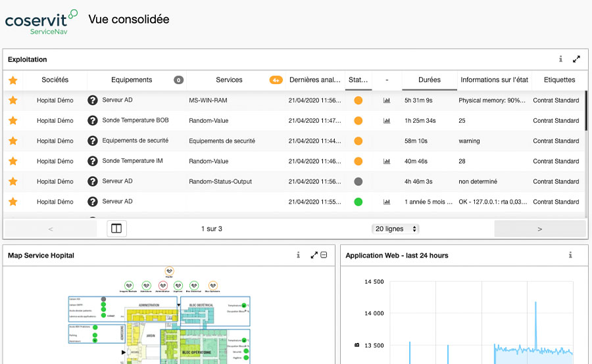Click orange status dot in MS-WIN-RAM row
The height and width of the screenshot is (364, 592).
click(358, 101)
